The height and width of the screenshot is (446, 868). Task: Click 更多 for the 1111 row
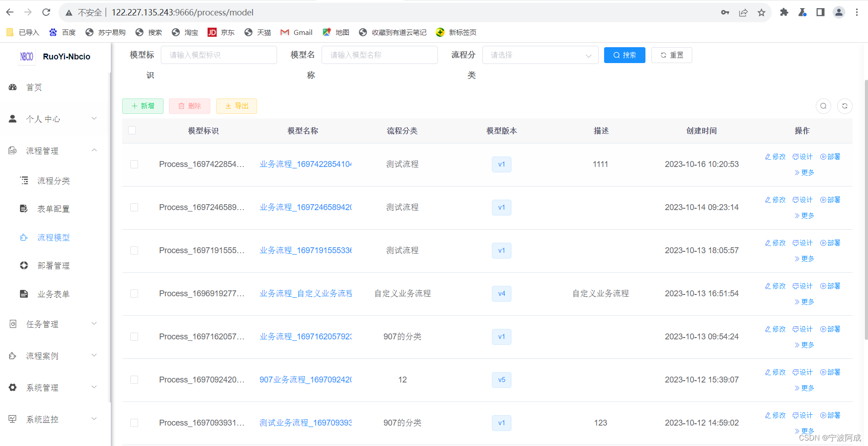click(804, 172)
